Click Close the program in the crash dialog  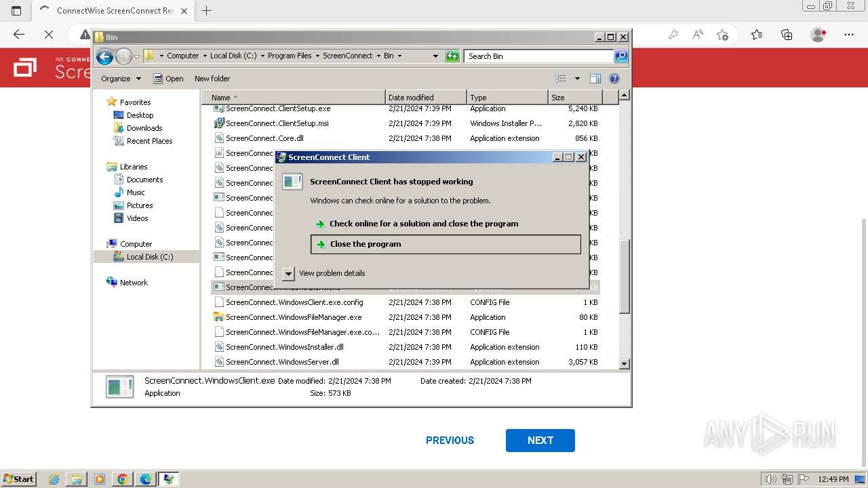[x=446, y=244]
